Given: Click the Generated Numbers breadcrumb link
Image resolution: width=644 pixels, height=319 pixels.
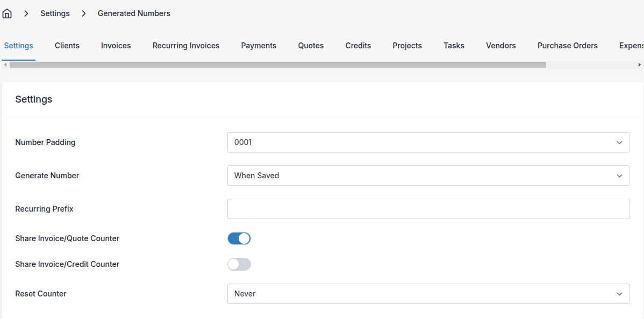Looking at the screenshot, I should click(134, 13).
